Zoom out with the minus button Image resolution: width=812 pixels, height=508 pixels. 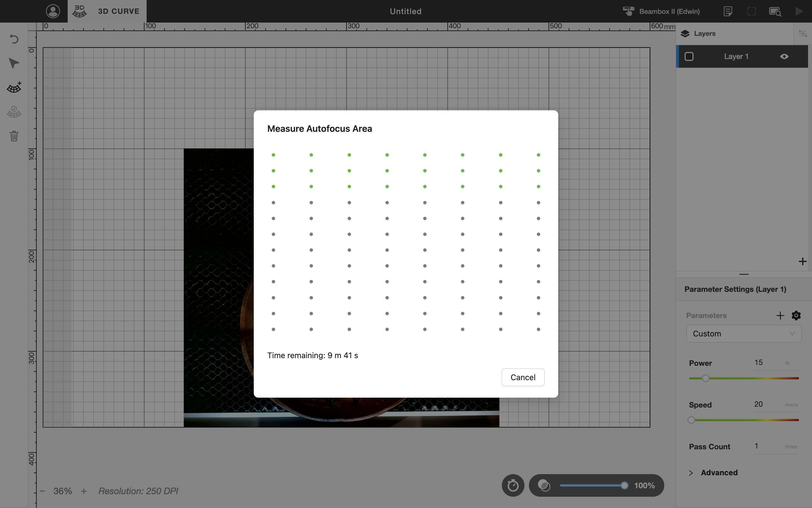click(x=42, y=491)
